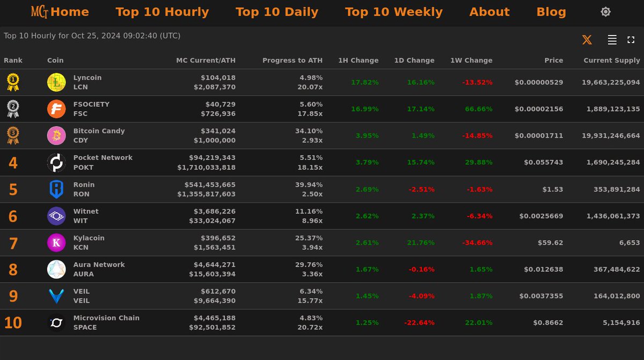The height and width of the screenshot is (360, 644).
Task: Click the Microvision Chain coin logo
Action: pos(56,323)
